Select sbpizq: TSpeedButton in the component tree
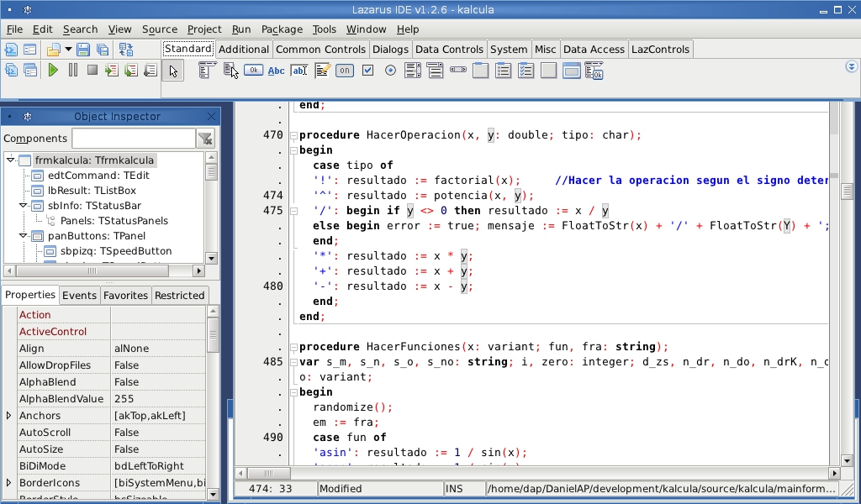Viewport: 861px width, 504px height. (116, 250)
